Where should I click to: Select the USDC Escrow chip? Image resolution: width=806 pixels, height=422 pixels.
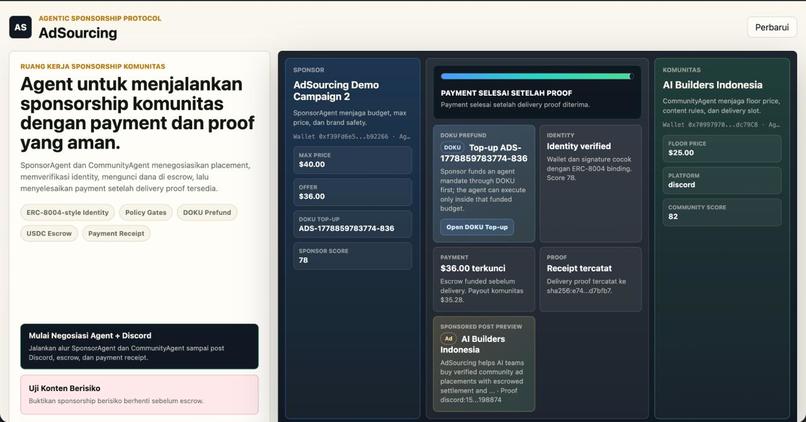click(x=49, y=233)
